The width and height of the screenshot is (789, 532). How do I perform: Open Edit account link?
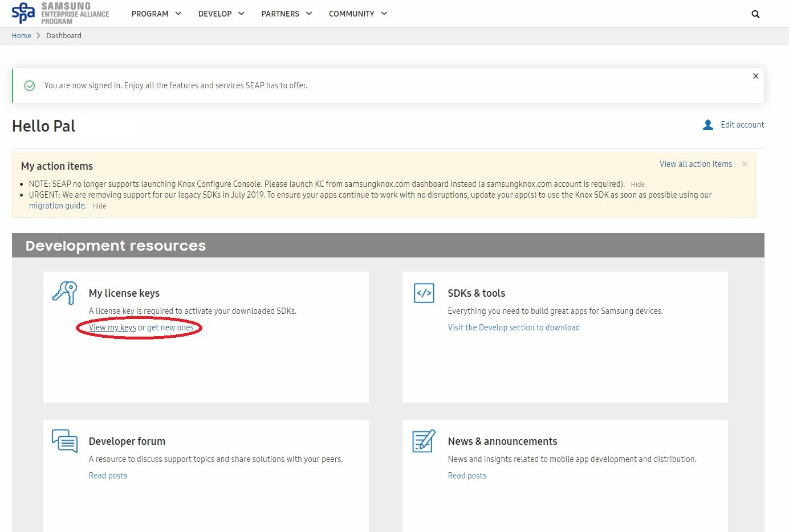[x=742, y=125]
